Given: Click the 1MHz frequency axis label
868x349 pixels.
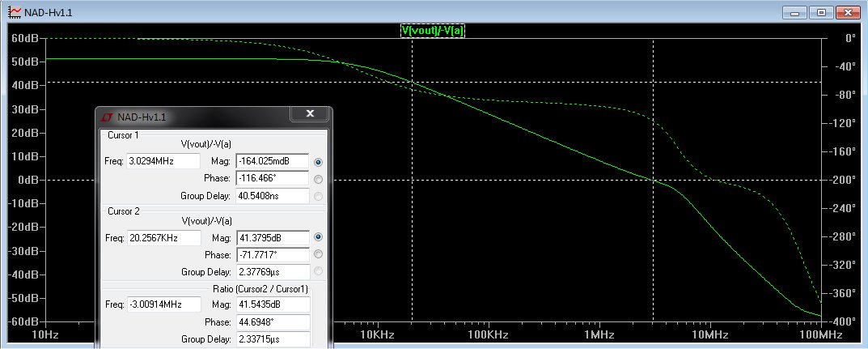Looking at the screenshot, I should [598, 335].
